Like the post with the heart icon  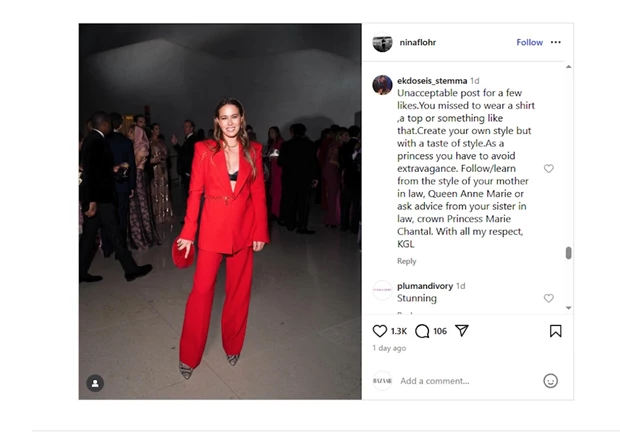pos(380,331)
